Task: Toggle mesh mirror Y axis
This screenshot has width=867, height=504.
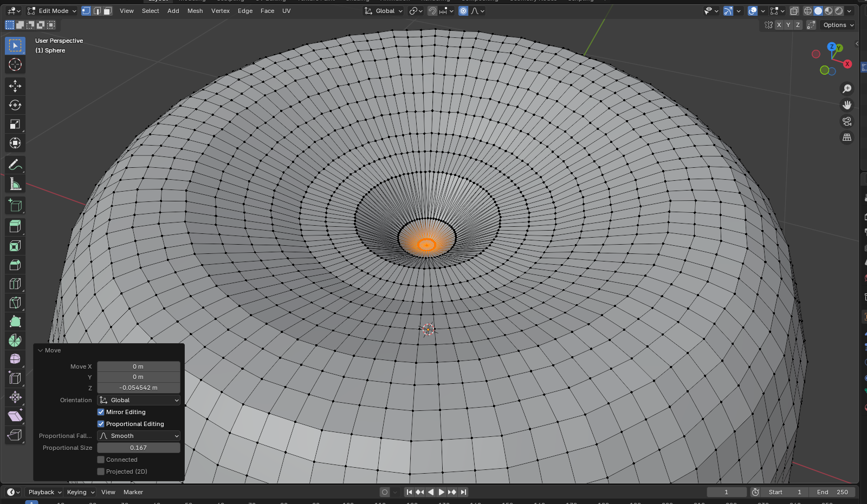Action: click(788, 25)
